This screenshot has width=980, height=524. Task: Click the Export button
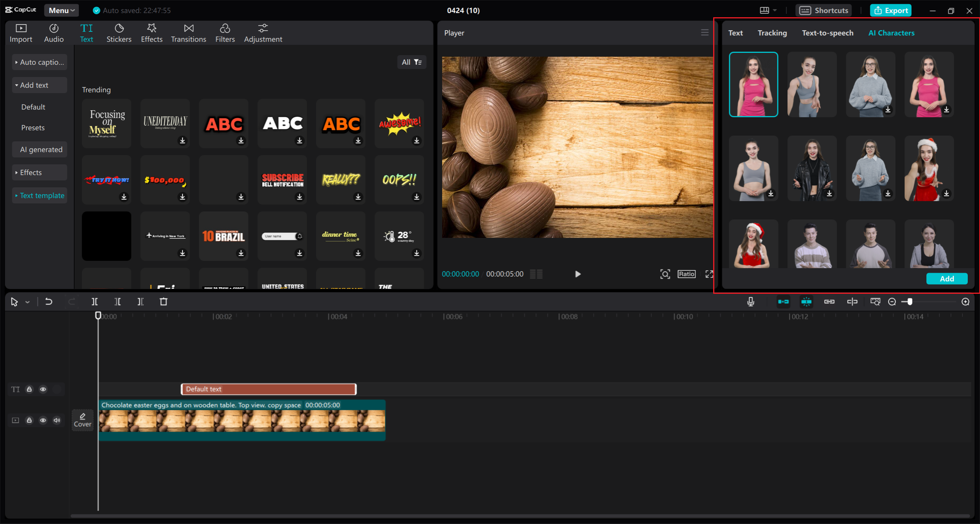click(891, 10)
